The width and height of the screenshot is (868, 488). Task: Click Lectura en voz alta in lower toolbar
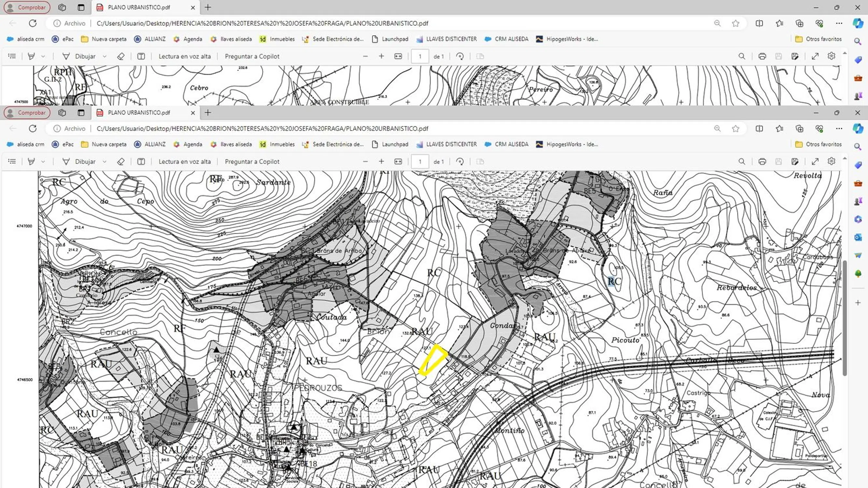184,162
